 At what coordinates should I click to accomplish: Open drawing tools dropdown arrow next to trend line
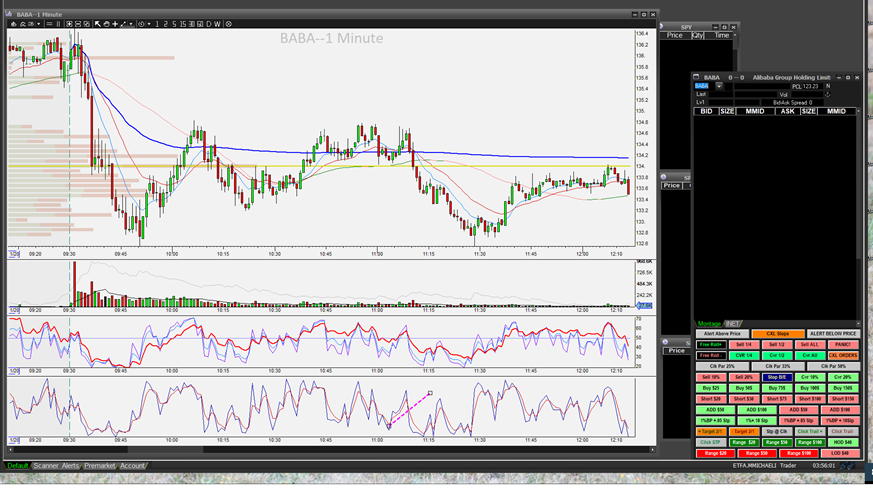pyautogui.click(x=131, y=24)
